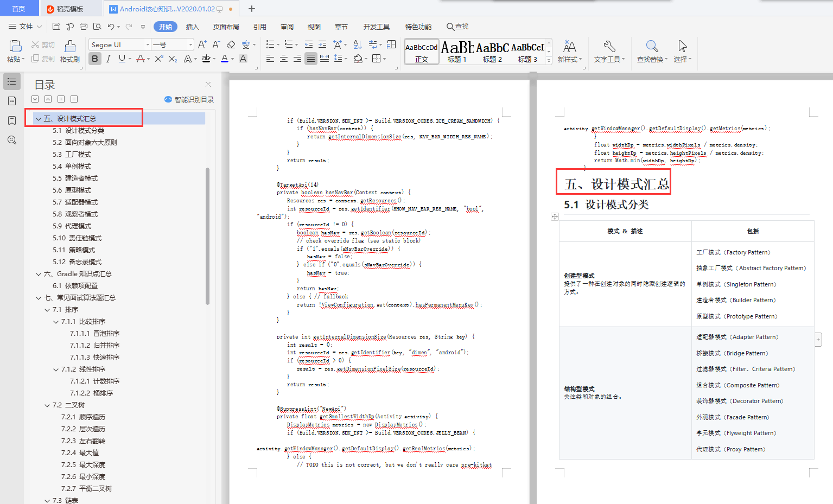Open Find and Replace (查找替换) magnifier

point(652,51)
